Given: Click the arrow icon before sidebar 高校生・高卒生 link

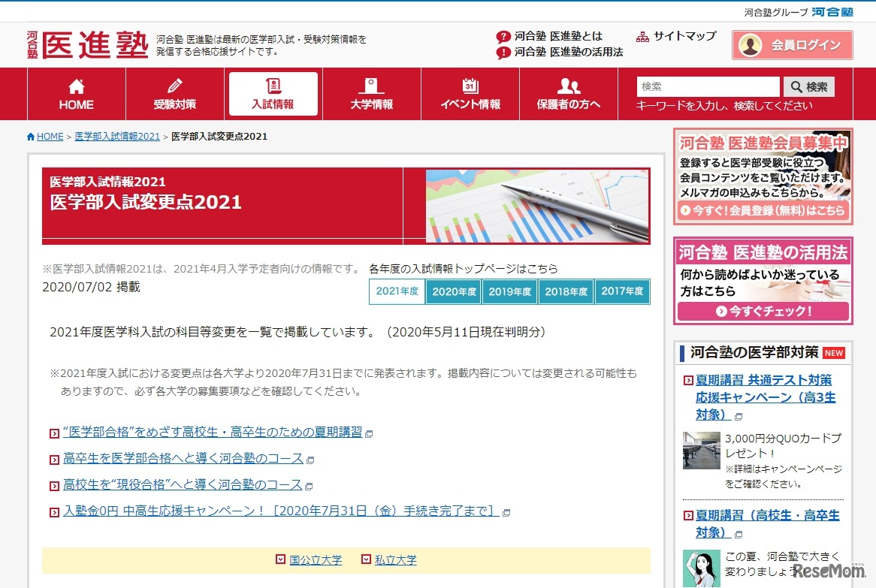Looking at the screenshot, I should pos(688,516).
